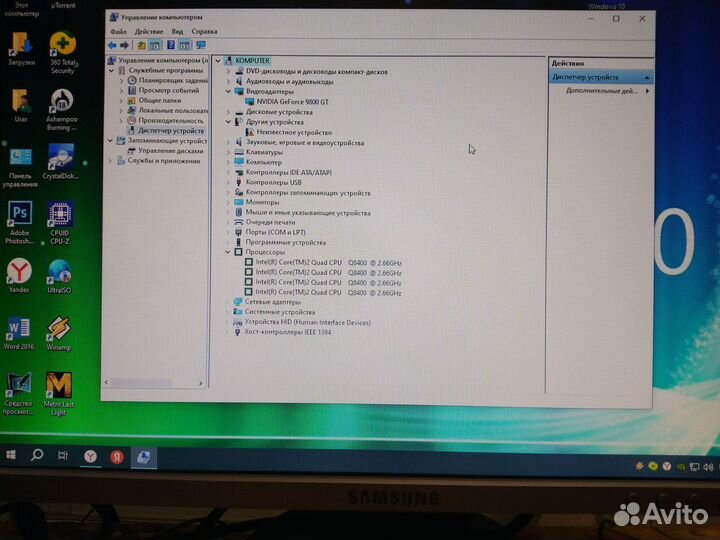Image resolution: width=720 pixels, height=540 pixels.
Task: Click left pane horizontal scrollbar thumb
Action: tap(141, 382)
